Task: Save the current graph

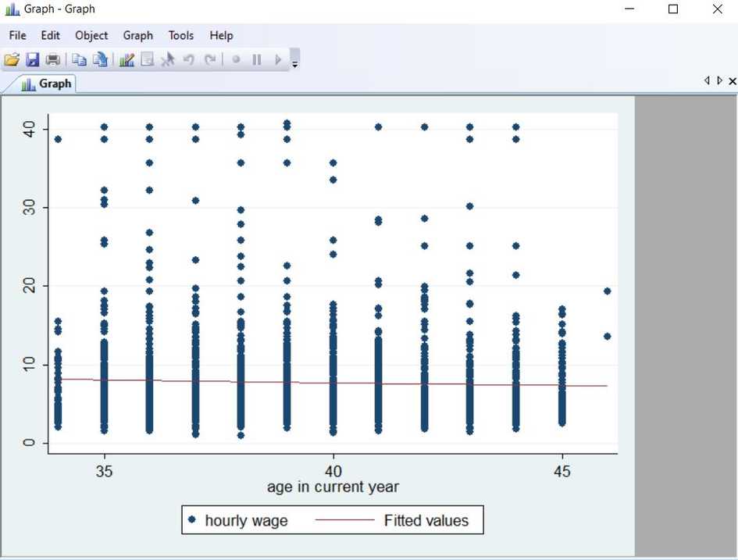Action: click(x=33, y=59)
